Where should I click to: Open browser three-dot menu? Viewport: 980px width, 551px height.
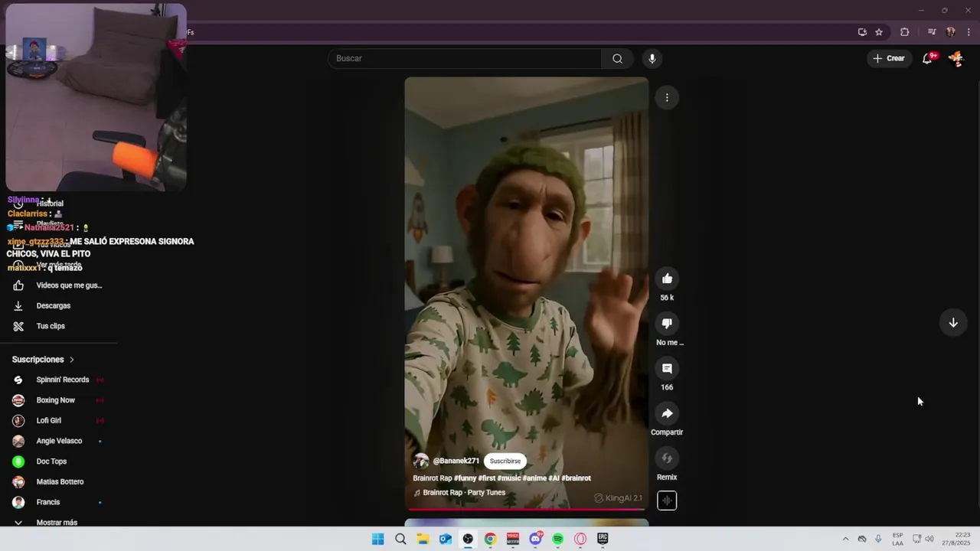[969, 32]
